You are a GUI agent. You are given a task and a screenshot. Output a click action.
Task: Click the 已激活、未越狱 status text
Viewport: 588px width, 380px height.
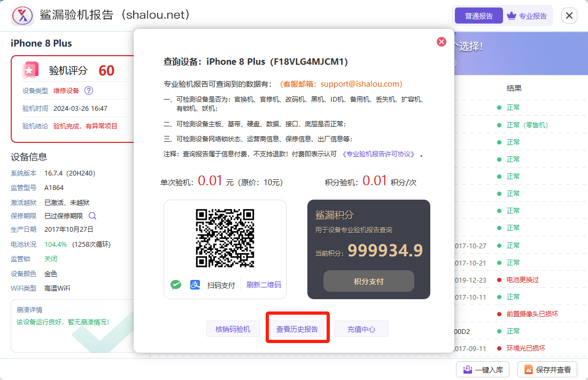point(67,202)
